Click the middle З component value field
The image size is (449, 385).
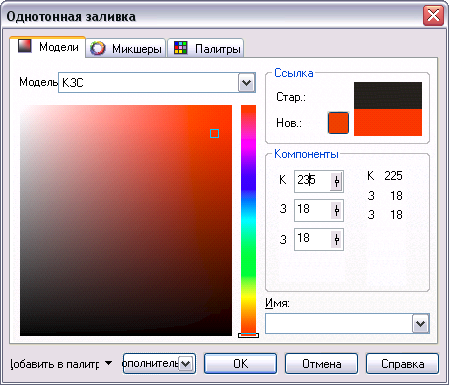[x=312, y=210]
